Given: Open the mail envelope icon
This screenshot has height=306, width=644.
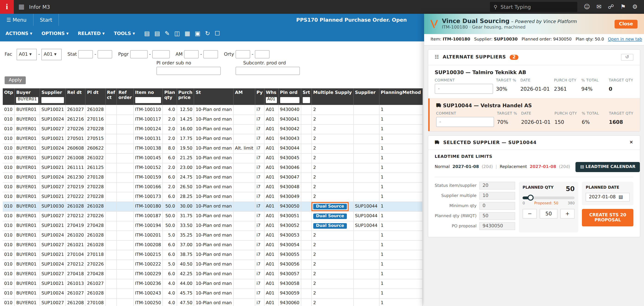Looking at the screenshot, I should [599, 7].
